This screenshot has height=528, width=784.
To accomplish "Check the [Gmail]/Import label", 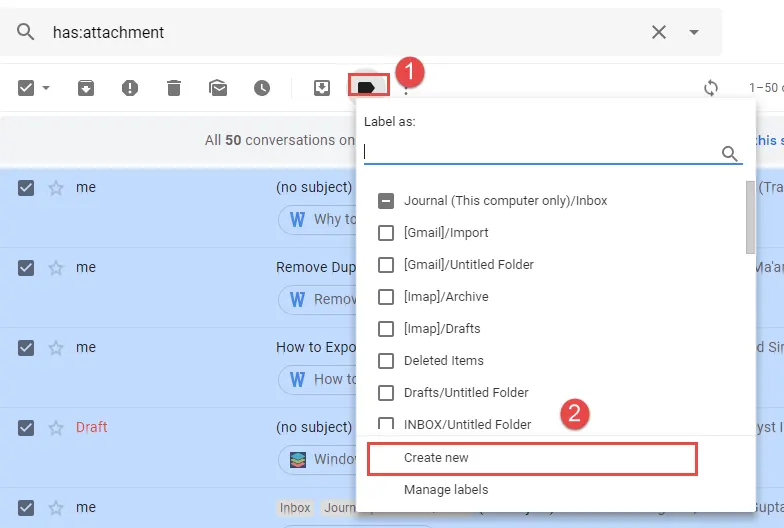I will click(x=386, y=232).
